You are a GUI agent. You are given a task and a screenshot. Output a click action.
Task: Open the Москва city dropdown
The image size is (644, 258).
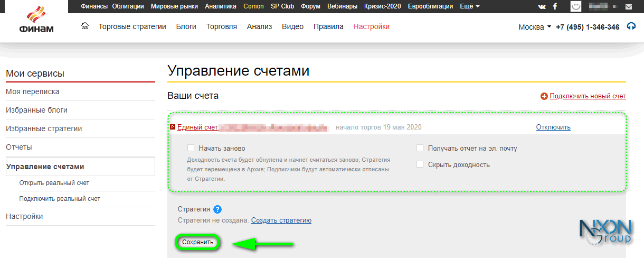tap(535, 27)
